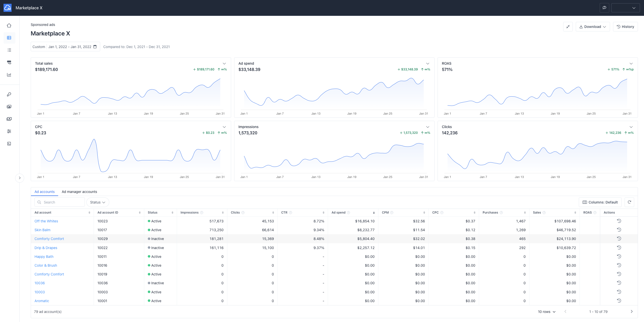The height and width of the screenshot is (322, 644).
Task: Open the history for the Skin Balm row
Action: [619, 229]
